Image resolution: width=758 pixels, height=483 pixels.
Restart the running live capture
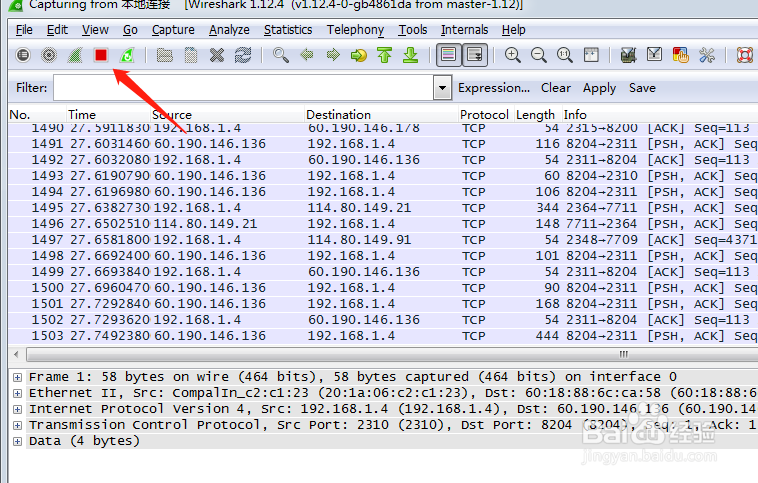pos(127,55)
